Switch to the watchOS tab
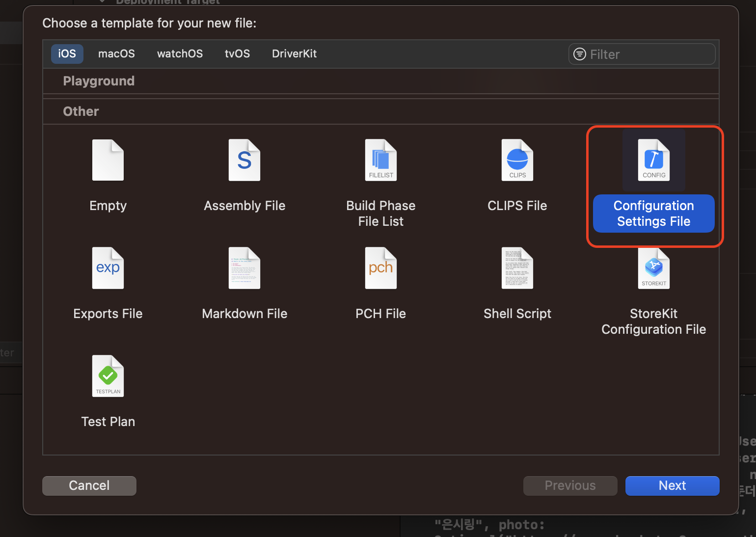This screenshot has height=537, width=756. 180,54
